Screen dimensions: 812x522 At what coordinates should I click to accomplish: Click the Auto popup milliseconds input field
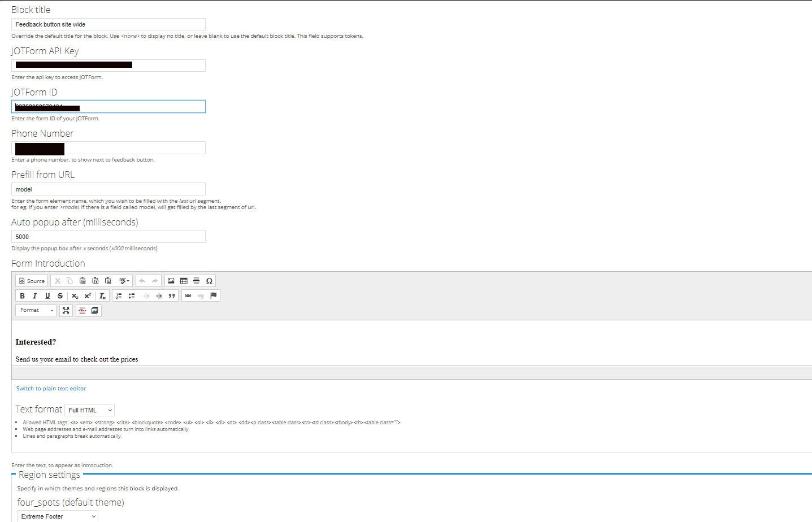[x=108, y=236]
